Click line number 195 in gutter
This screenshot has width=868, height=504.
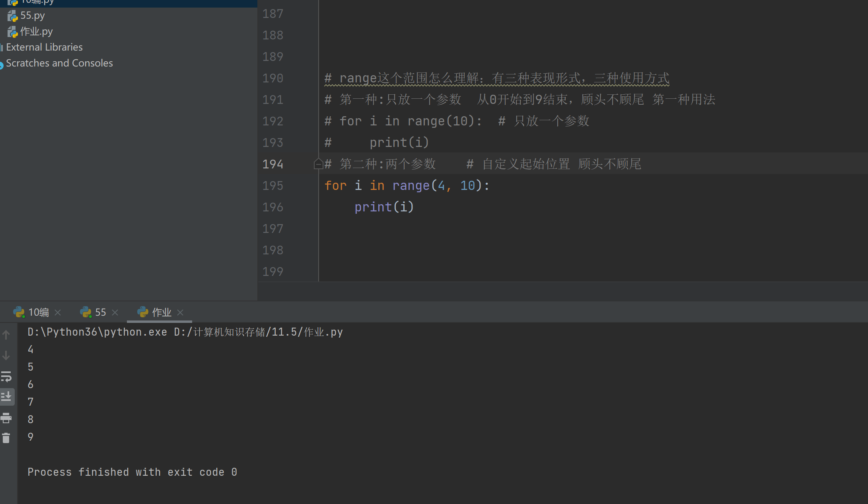pos(273,186)
